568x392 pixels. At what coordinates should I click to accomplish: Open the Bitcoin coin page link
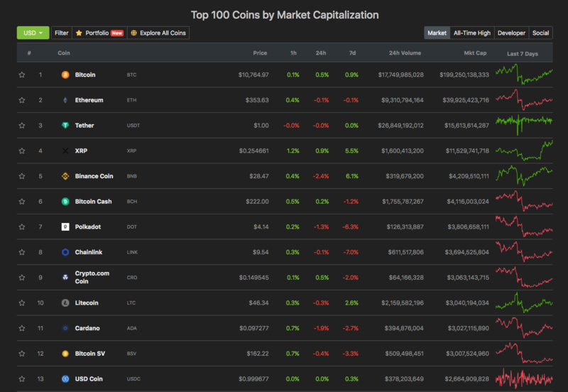85,75
